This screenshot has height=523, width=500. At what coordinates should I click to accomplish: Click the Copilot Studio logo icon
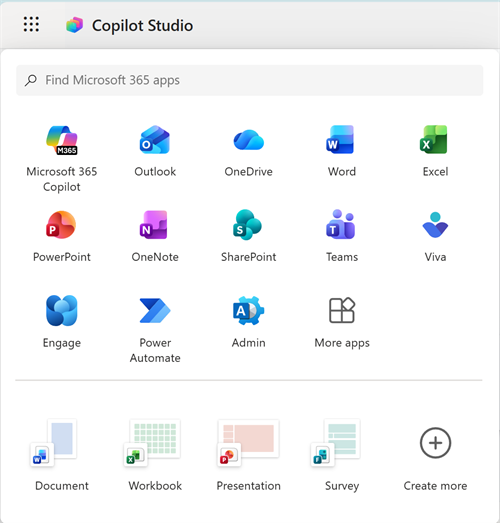click(74, 25)
